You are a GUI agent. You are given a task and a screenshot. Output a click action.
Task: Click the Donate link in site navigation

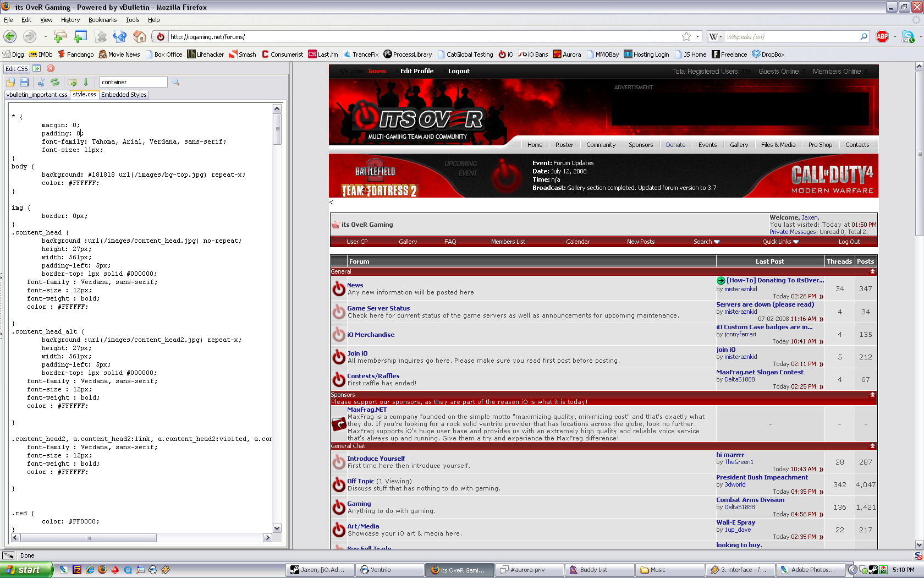(675, 145)
